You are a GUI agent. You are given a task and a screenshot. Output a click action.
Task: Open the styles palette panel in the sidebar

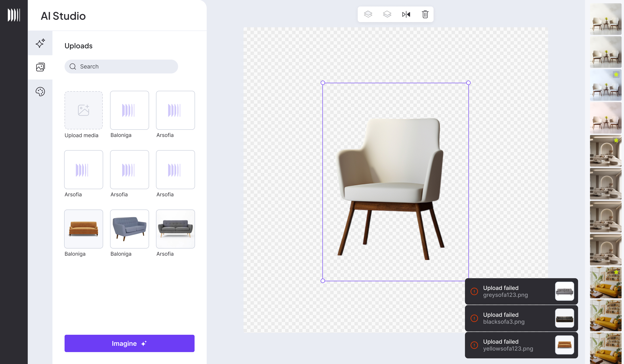(x=40, y=91)
